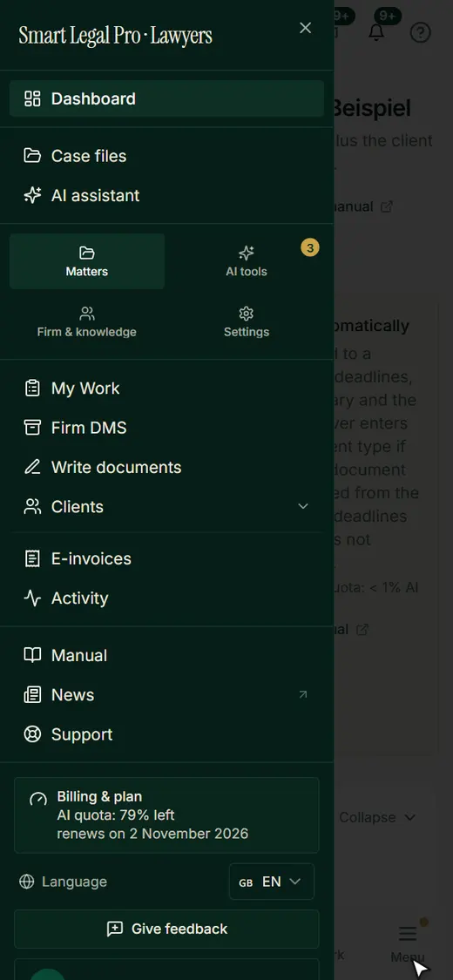
Task: Open the Dashboard menu item
Action: pyautogui.click(x=166, y=98)
